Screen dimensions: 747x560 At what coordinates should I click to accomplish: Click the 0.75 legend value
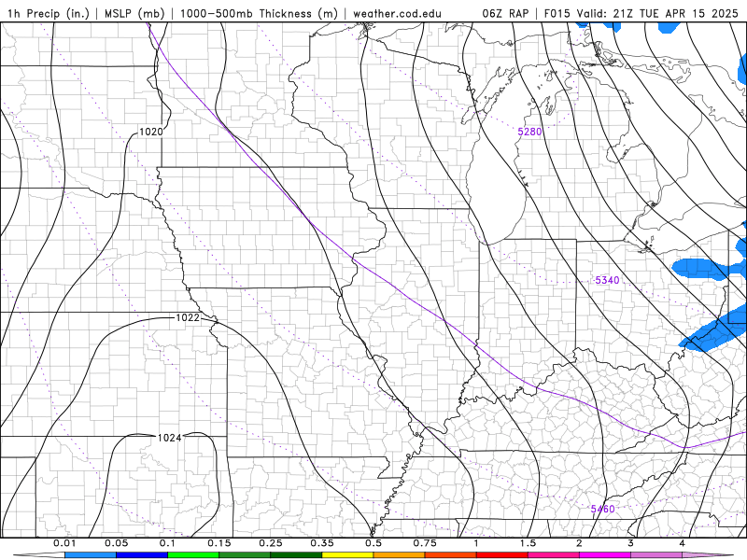425,543
